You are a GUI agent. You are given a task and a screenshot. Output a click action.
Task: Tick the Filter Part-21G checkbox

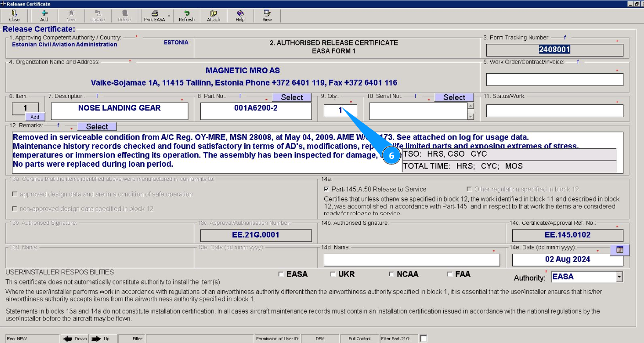click(424, 338)
